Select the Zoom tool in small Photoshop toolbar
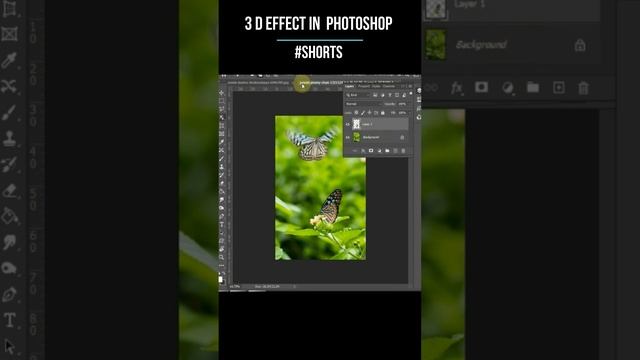 222,257
